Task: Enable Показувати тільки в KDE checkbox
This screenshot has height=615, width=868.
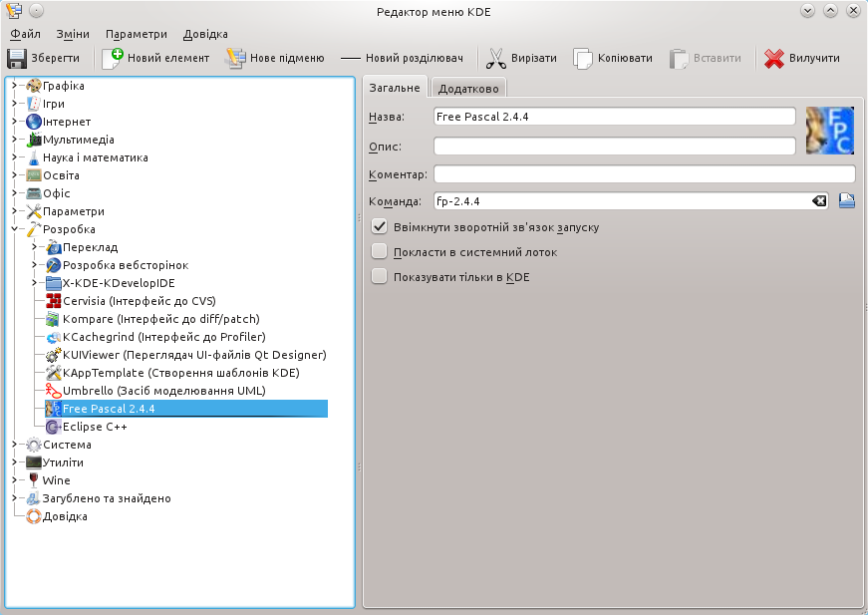Action: [380, 276]
